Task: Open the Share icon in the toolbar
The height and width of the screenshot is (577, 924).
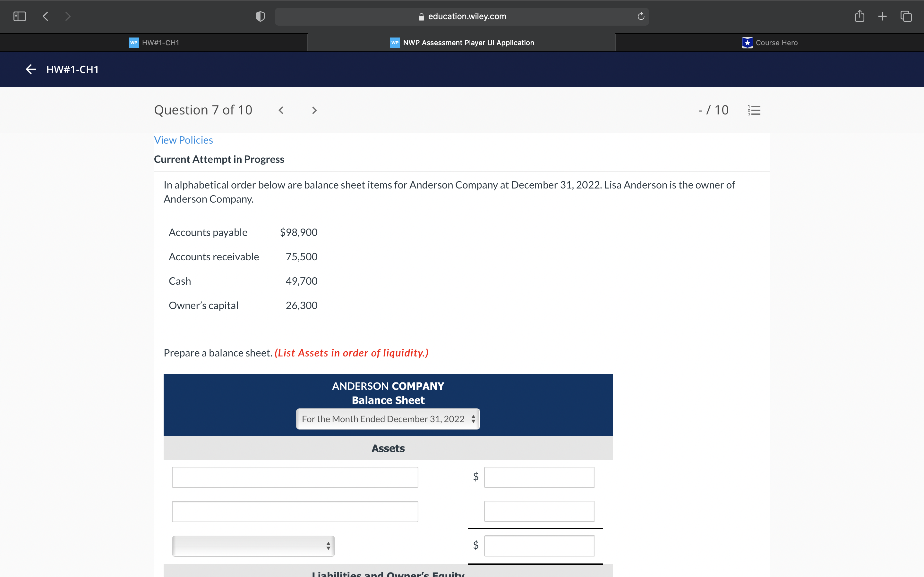Action: point(859,16)
